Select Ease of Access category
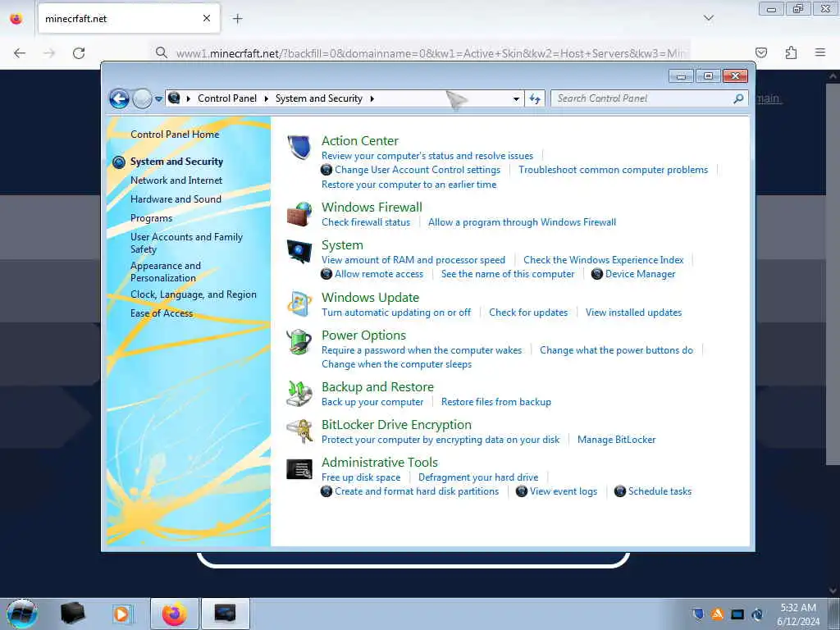Image resolution: width=840 pixels, height=630 pixels. [x=162, y=313]
